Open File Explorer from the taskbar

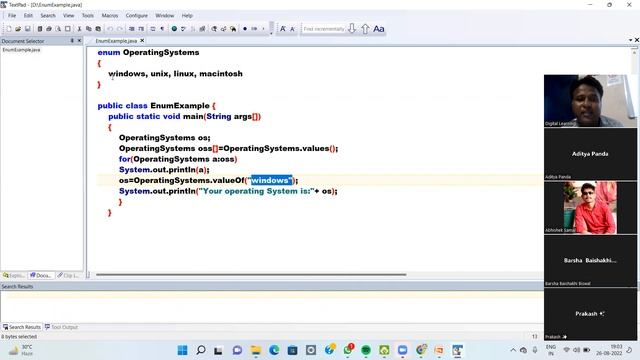point(256,350)
